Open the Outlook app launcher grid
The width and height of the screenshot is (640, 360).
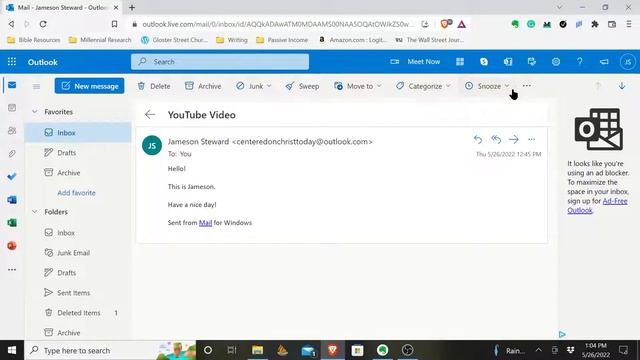pos(12,62)
